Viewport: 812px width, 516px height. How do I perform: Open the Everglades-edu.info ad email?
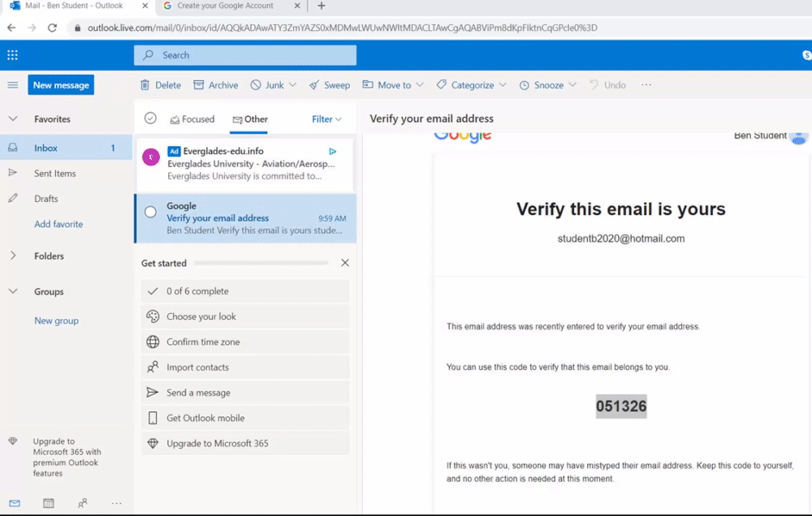[x=245, y=164]
